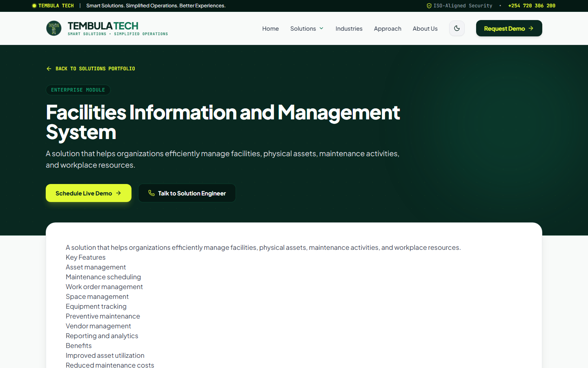Click the arrow icon on Schedule Live Demo

pyautogui.click(x=118, y=193)
